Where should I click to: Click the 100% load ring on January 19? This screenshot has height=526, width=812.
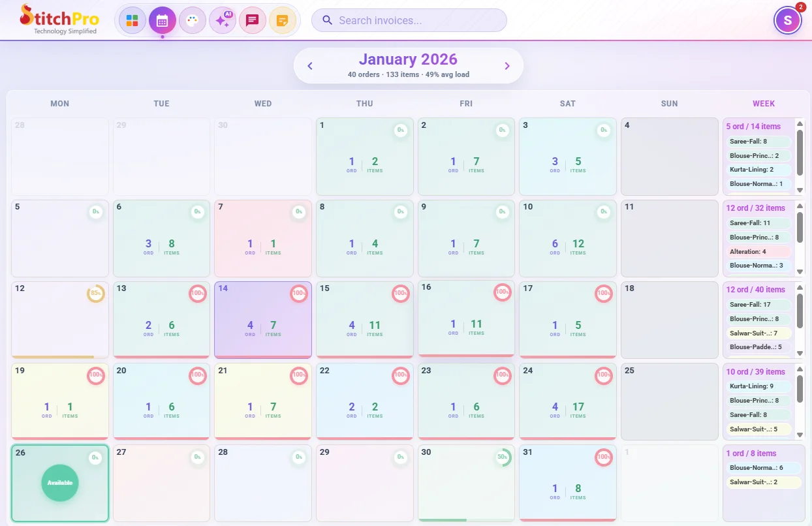(96, 376)
